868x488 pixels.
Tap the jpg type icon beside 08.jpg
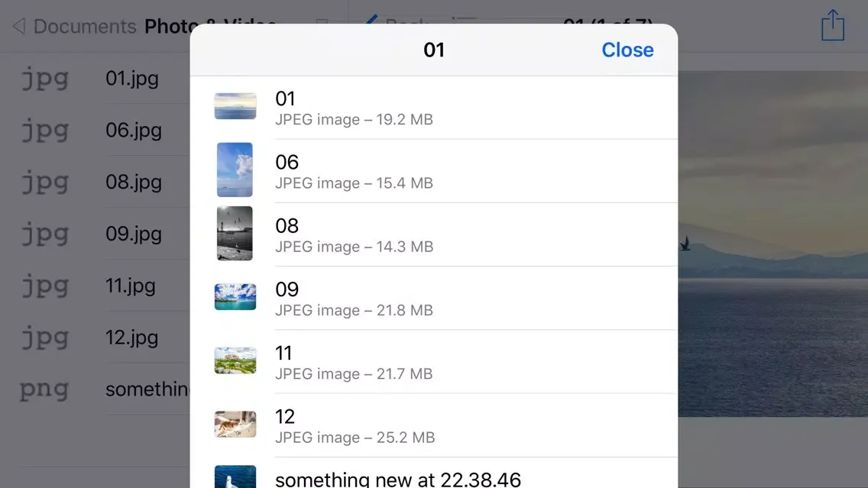click(45, 182)
